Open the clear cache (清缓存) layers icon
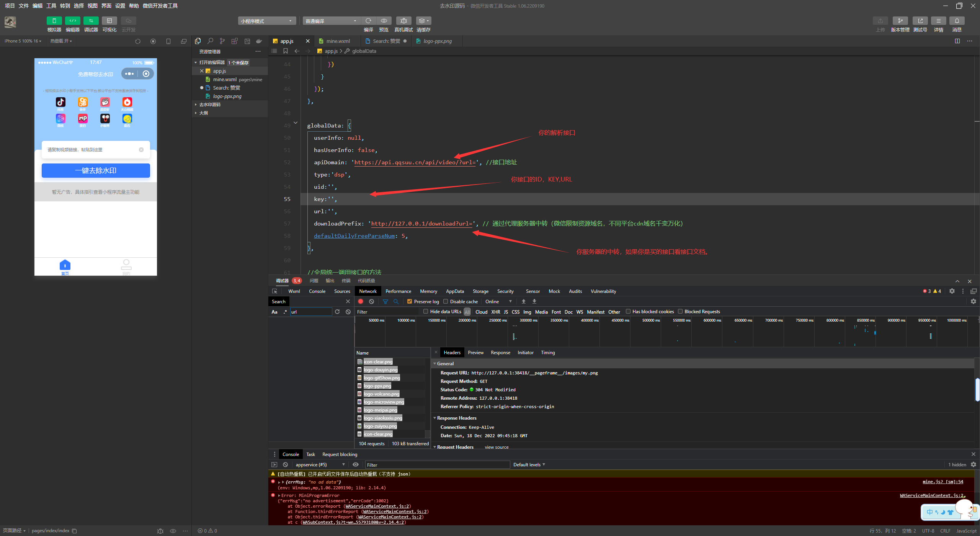 (x=423, y=21)
